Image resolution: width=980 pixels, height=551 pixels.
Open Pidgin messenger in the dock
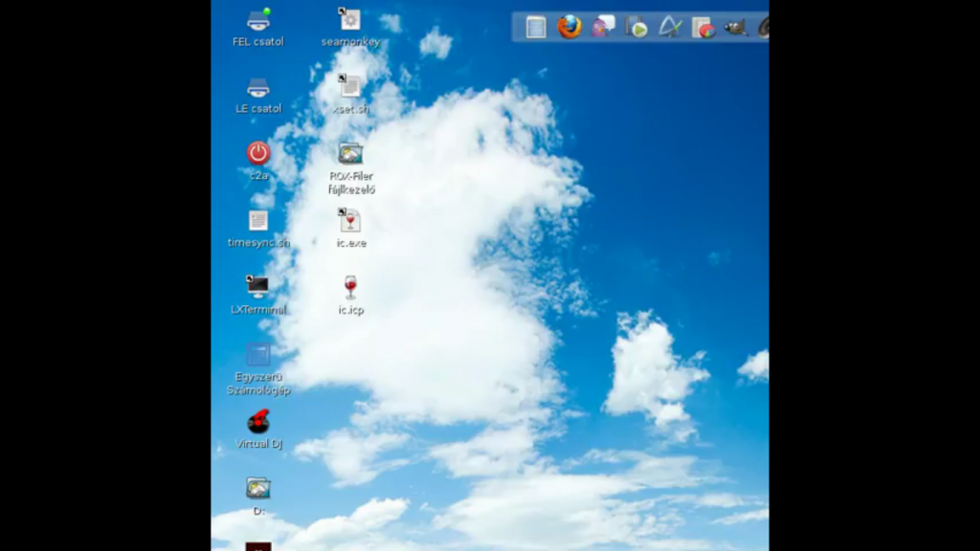(x=603, y=27)
